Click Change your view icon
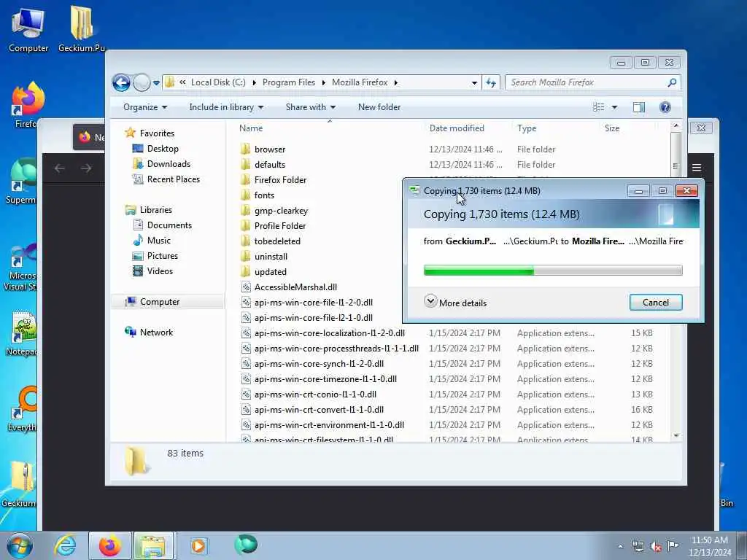 pos(599,107)
